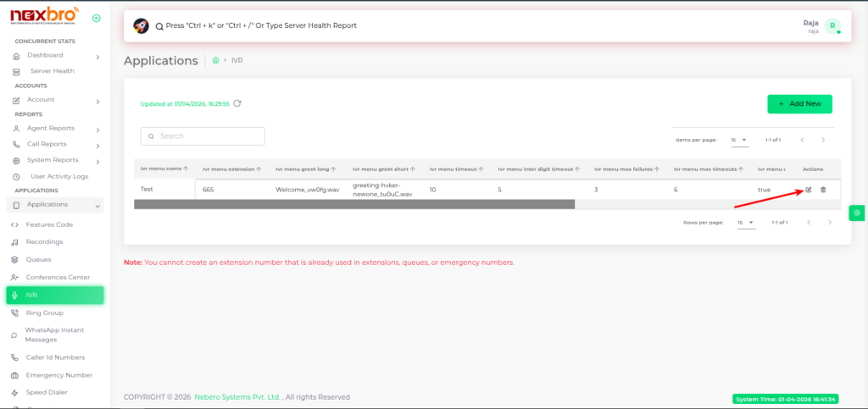Open the Raja user avatar
Viewport: 868px width, 409px height.
click(833, 26)
